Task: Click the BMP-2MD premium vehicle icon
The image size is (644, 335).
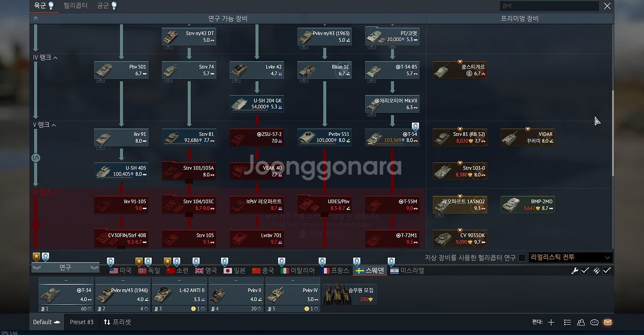Action: (x=510, y=205)
